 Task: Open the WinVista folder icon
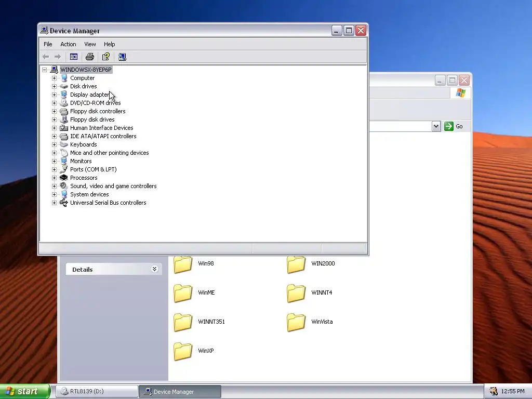pos(296,322)
